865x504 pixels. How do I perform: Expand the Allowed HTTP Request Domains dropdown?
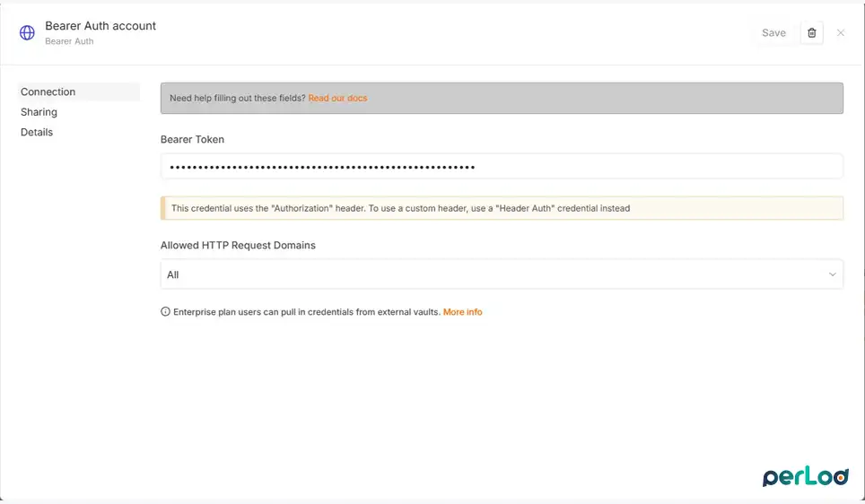(502, 274)
